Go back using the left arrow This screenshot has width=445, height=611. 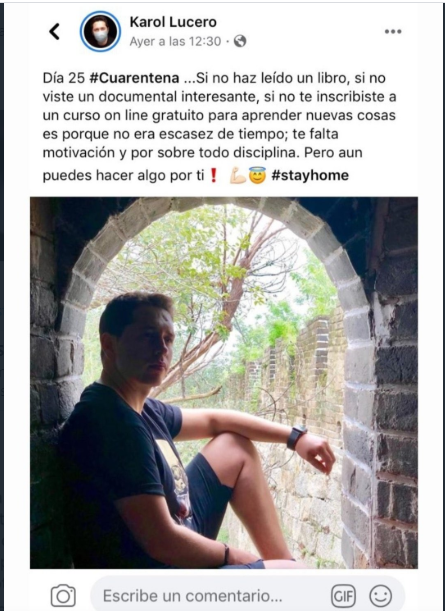(x=54, y=31)
